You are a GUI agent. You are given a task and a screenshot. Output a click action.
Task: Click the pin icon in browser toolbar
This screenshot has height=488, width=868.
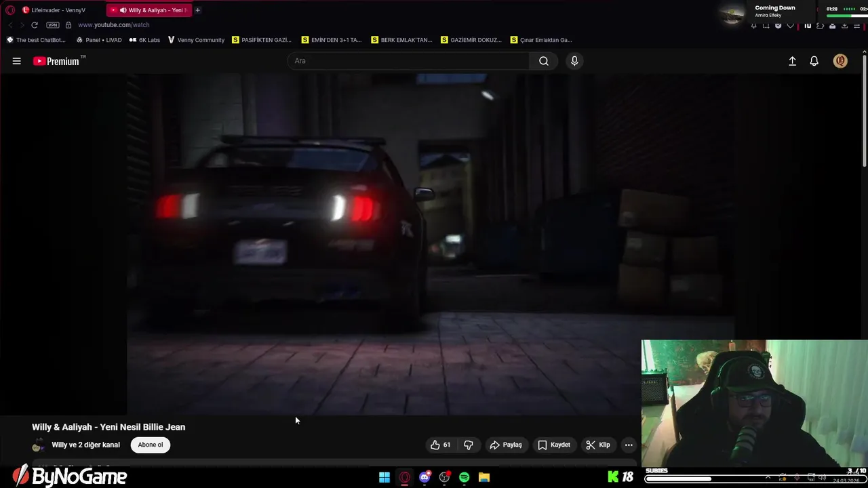point(753,26)
